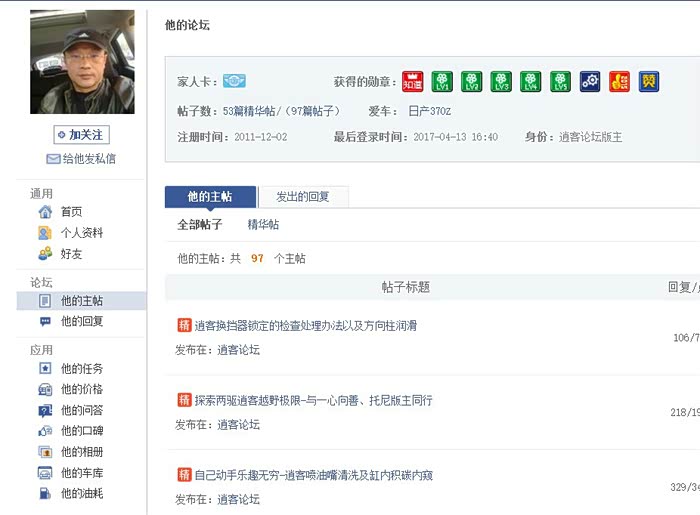Click the friends icon beside 好友
Viewport: 700px width, 515px height.
point(45,253)
